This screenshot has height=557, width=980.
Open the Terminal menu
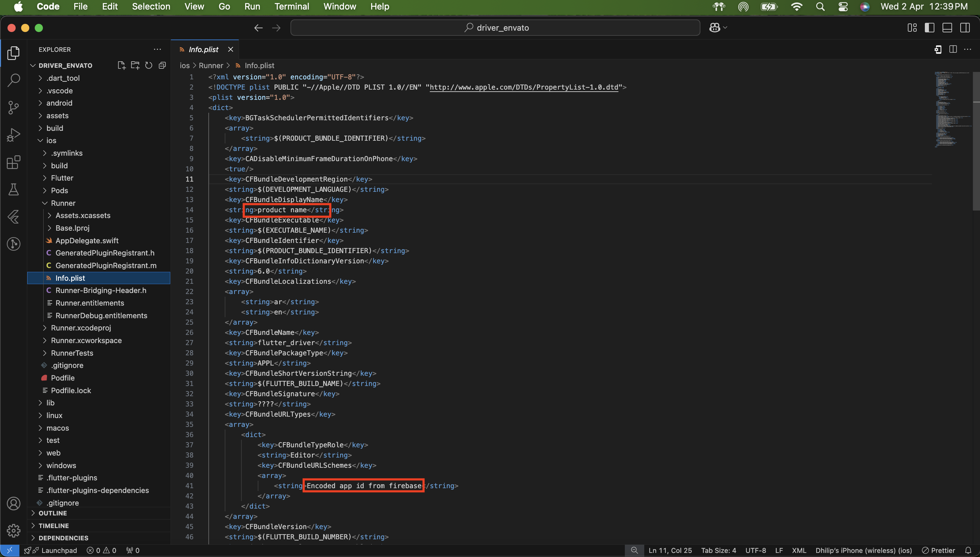point(291,6)
